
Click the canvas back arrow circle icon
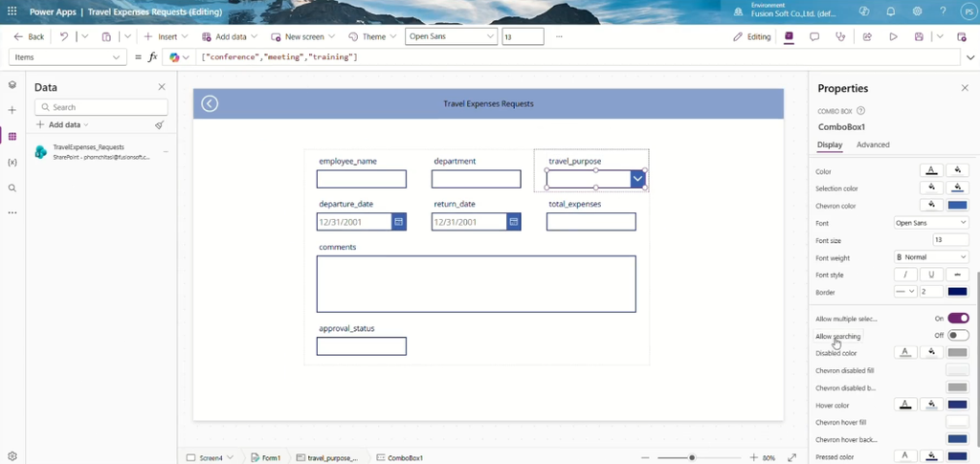click(x=210, y=103)
